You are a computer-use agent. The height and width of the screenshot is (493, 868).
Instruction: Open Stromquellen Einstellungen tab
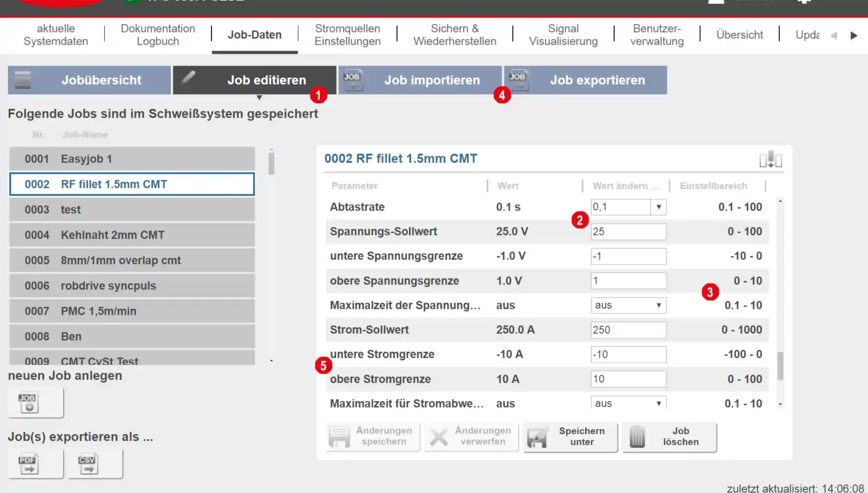pyautogui.click(x=348, y=35)
